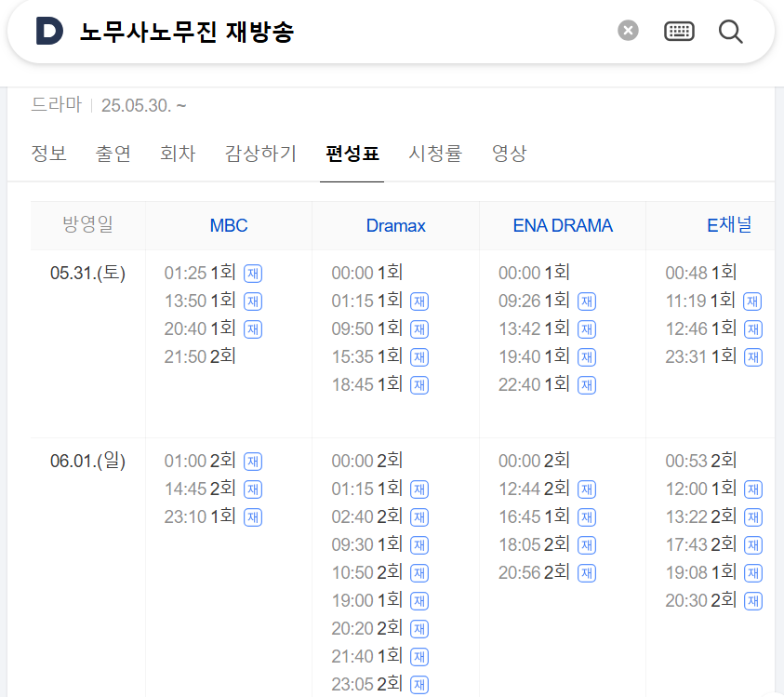Switch to the 시청률 tab
This screenshot has height=697, width=784.
pyautogui.click(x=435, y=154)
